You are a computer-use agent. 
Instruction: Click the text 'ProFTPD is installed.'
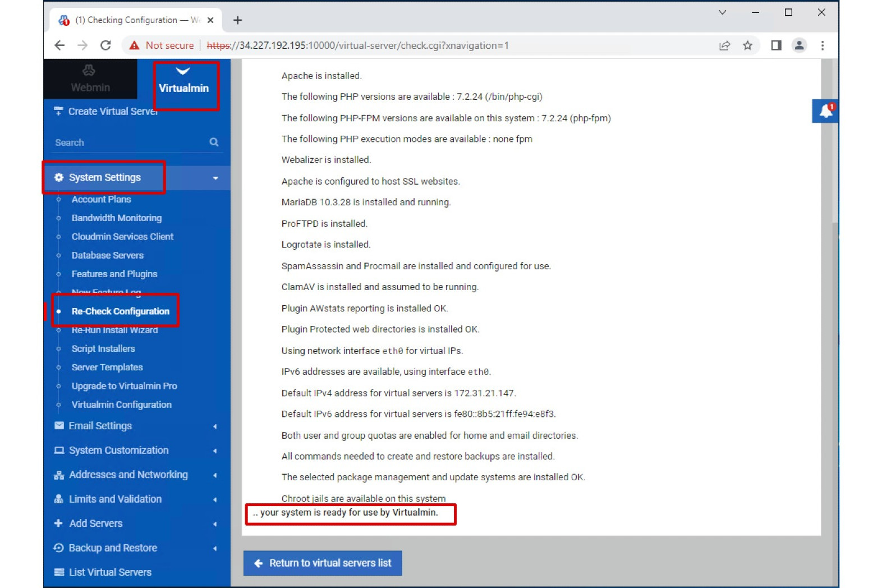(x=324, y=224)
